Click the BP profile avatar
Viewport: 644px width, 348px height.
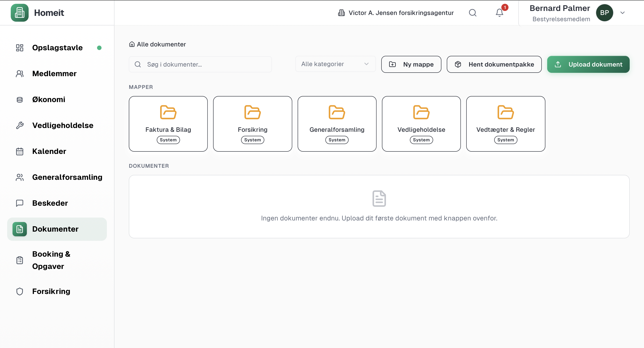click(605, 13)
